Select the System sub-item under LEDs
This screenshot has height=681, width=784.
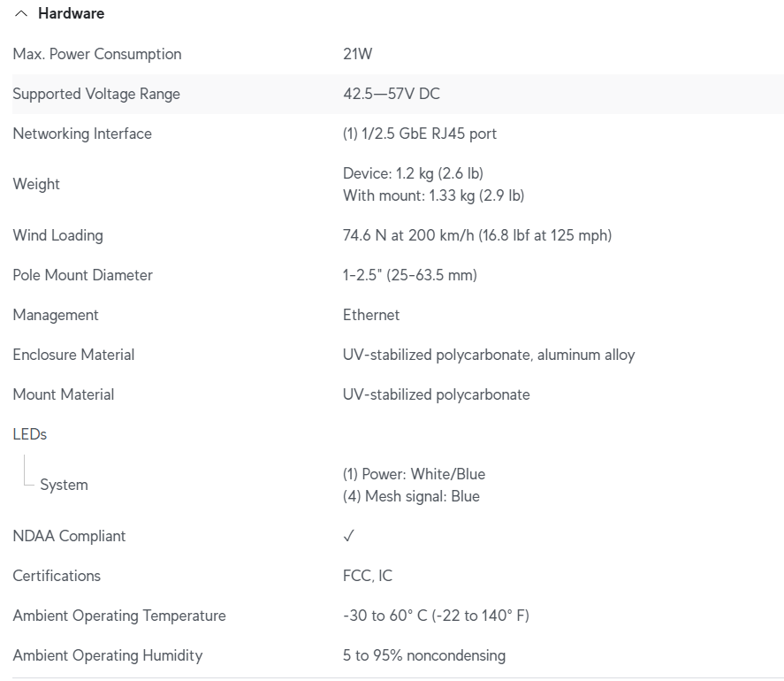tap(64, 485)
